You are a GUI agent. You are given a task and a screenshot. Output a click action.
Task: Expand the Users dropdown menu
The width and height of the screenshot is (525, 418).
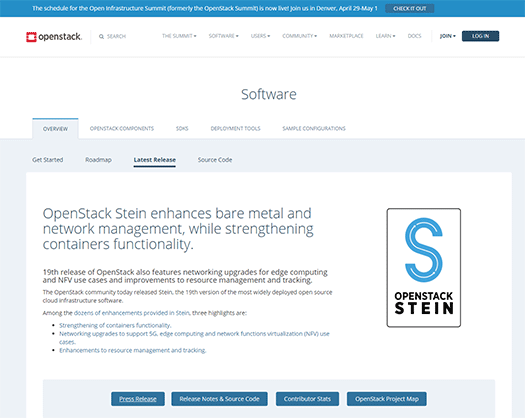tap(260, 36)
